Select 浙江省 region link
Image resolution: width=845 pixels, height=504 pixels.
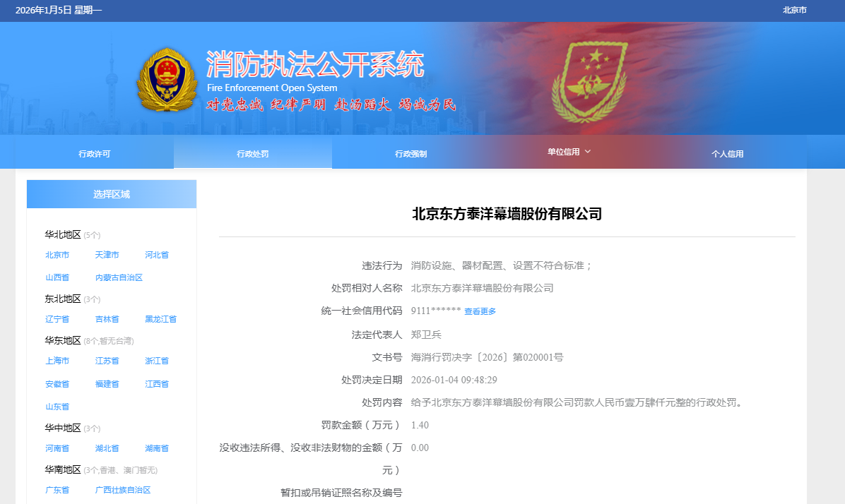[157, 361]
